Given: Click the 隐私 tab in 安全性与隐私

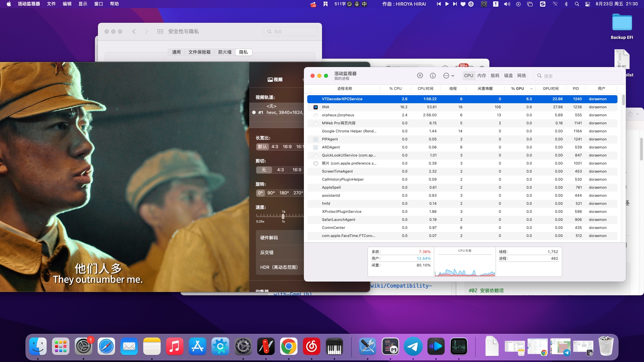Looking at the screenshot, I should pyautogui.click(x=244, y=52).
